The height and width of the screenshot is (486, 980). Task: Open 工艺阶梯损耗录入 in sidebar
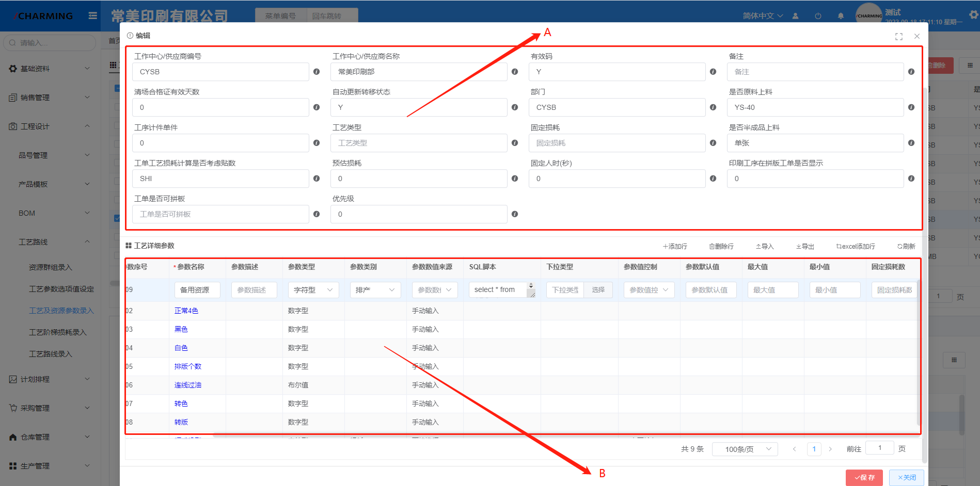(58, 332)
